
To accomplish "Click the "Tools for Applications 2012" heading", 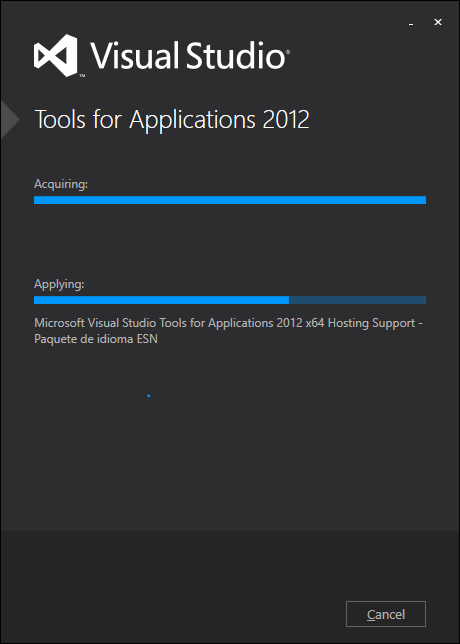I will click(x=172, y=120).
